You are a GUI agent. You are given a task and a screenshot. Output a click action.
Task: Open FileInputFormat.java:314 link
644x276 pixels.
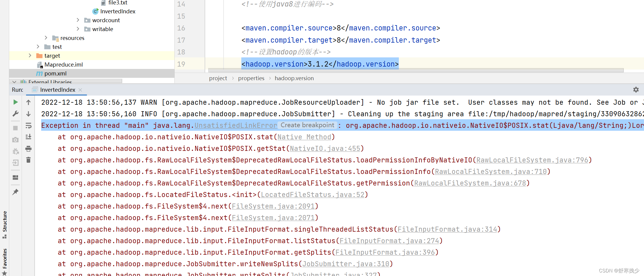(447, 229)
